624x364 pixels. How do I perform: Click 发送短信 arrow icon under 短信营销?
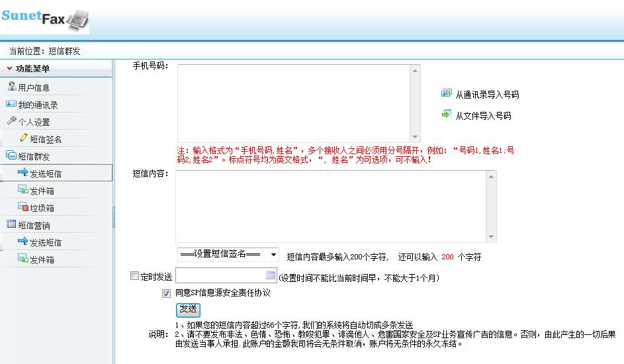pyautogui.click(x=23, y=241)
